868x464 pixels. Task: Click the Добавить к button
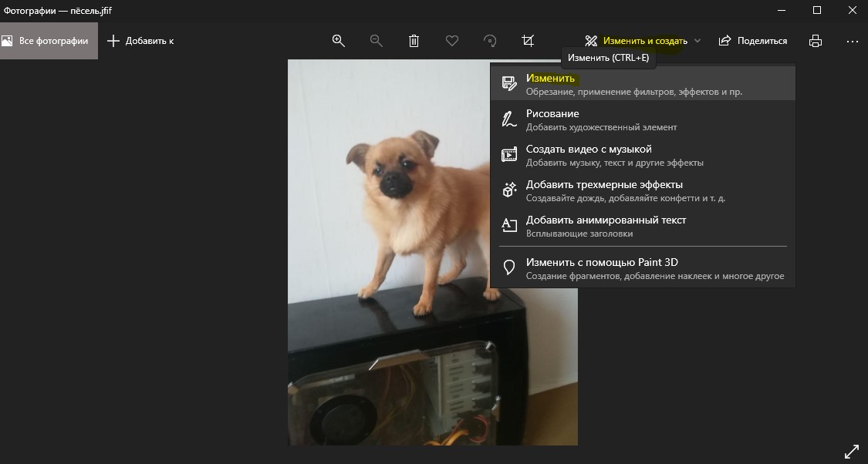(140, 40)
